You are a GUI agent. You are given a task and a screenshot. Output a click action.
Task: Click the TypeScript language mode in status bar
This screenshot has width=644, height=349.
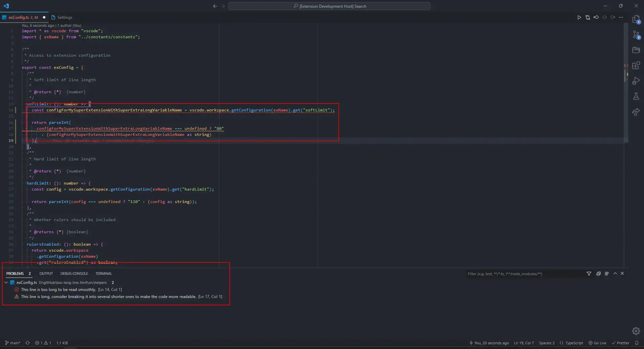tap(572, 343)
